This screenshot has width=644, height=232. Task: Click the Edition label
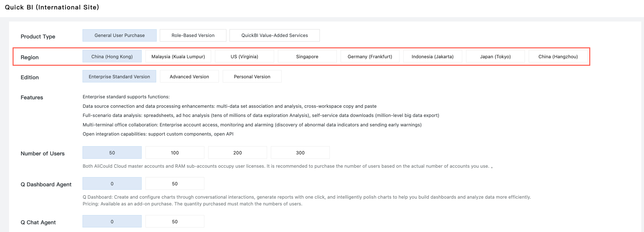[x=30, y=77]
